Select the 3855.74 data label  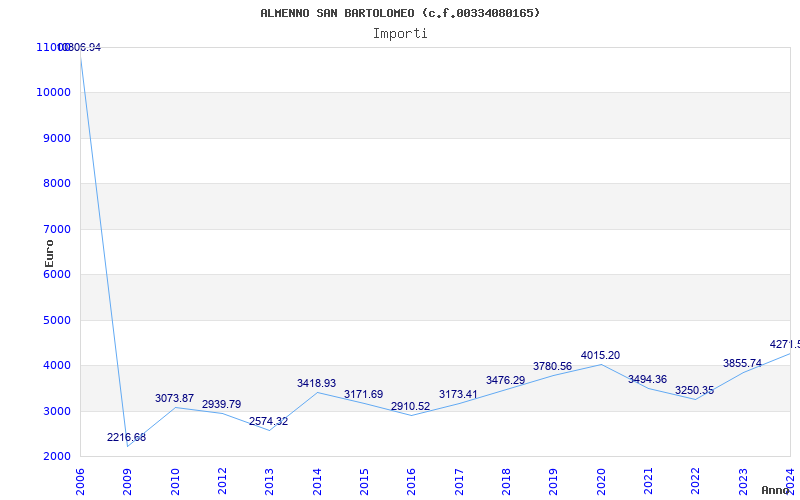742,363
